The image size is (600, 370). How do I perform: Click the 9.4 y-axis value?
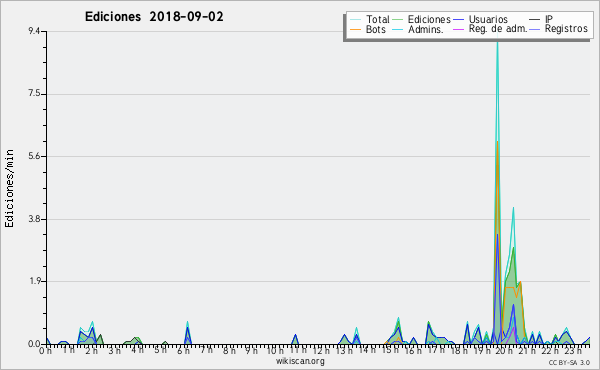[x=34, y=31]
